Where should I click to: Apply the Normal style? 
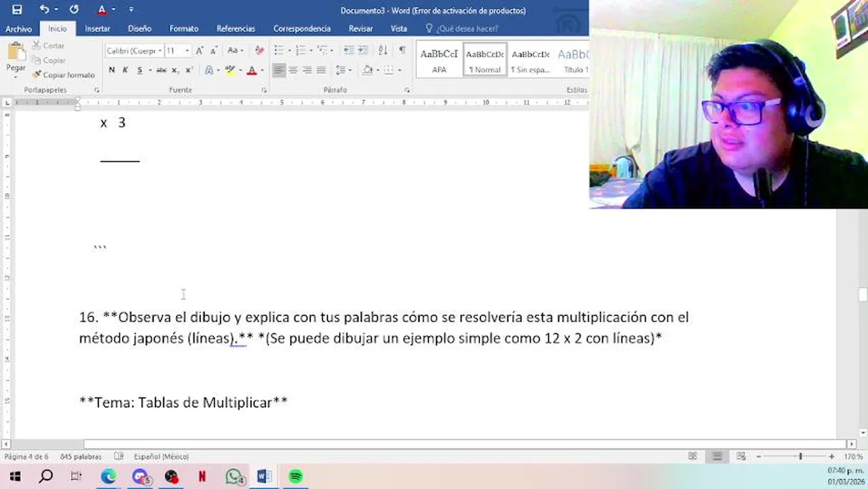485,60
